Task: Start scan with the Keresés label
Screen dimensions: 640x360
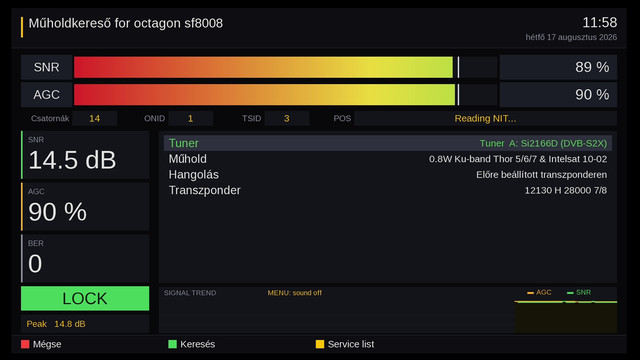Action: pos(198,344)
